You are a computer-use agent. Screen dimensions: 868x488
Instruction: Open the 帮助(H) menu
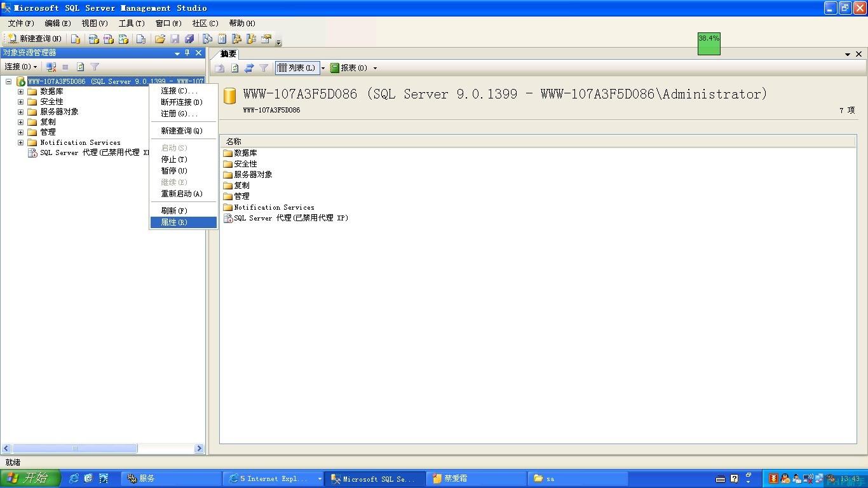(x=242, y=24)
